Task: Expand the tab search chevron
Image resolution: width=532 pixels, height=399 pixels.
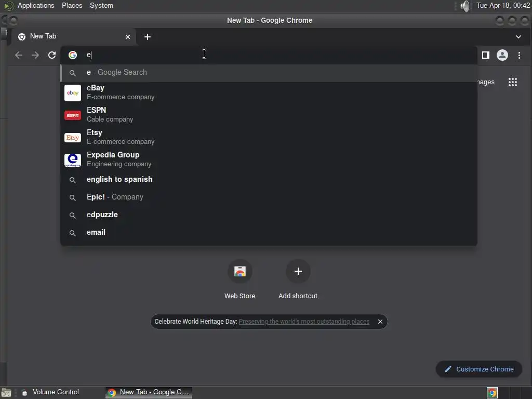Action: [518, 37]
